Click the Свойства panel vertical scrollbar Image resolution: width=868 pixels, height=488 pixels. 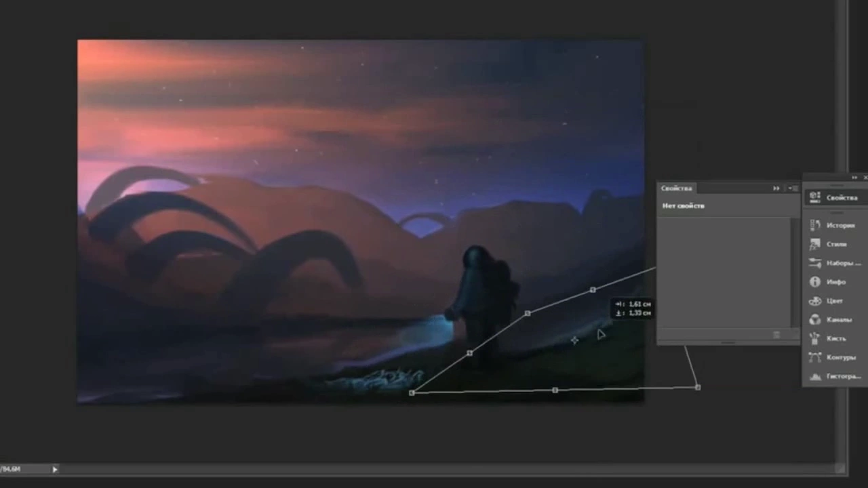[x=795, y=272]
